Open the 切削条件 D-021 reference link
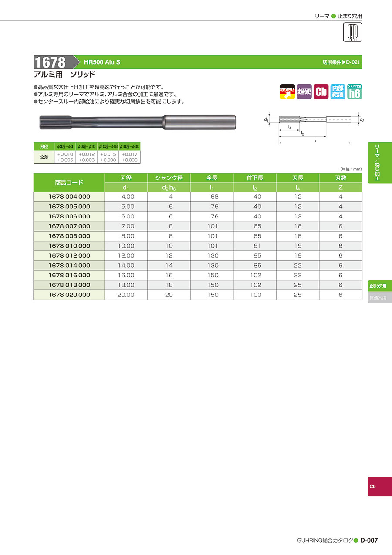 [341, 62]
